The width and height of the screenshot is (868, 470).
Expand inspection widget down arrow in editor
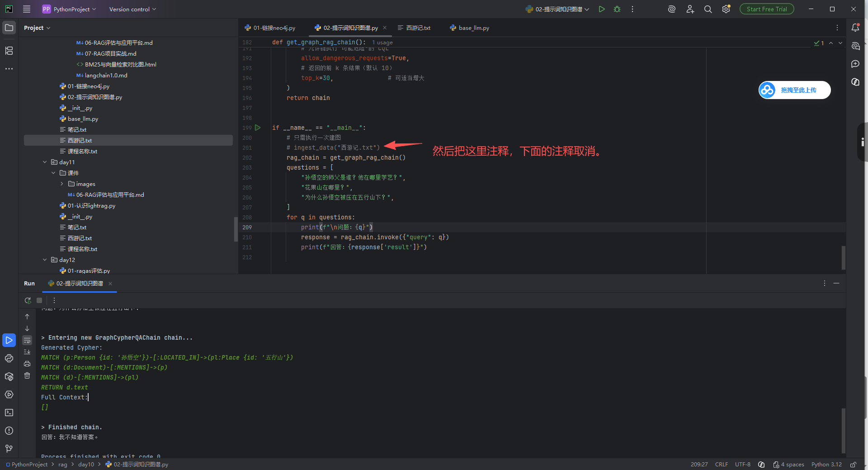click(840, 43)
